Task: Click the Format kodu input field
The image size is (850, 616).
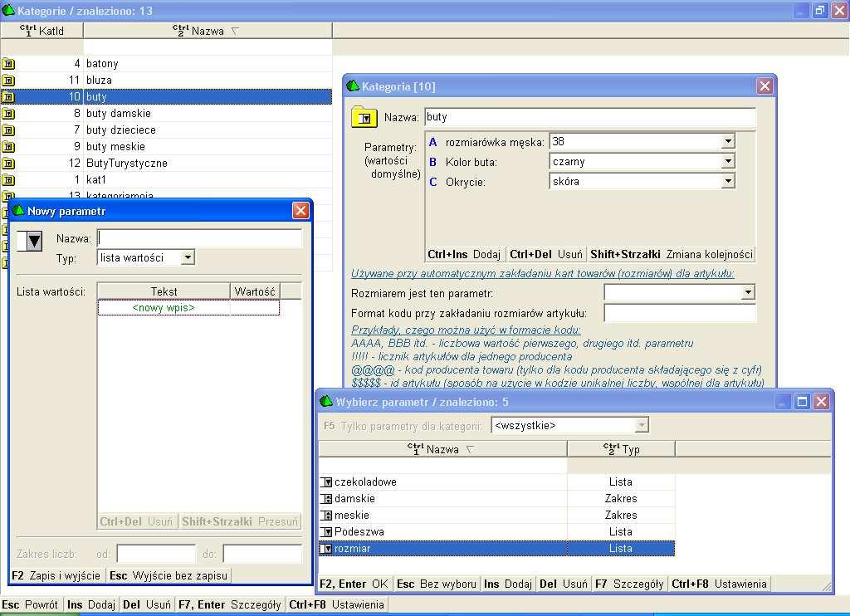Action: 680,313
